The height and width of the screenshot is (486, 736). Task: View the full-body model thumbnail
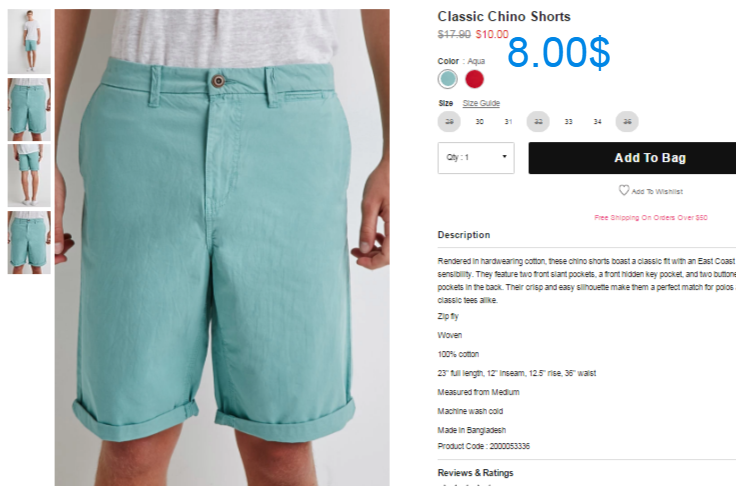29,41
